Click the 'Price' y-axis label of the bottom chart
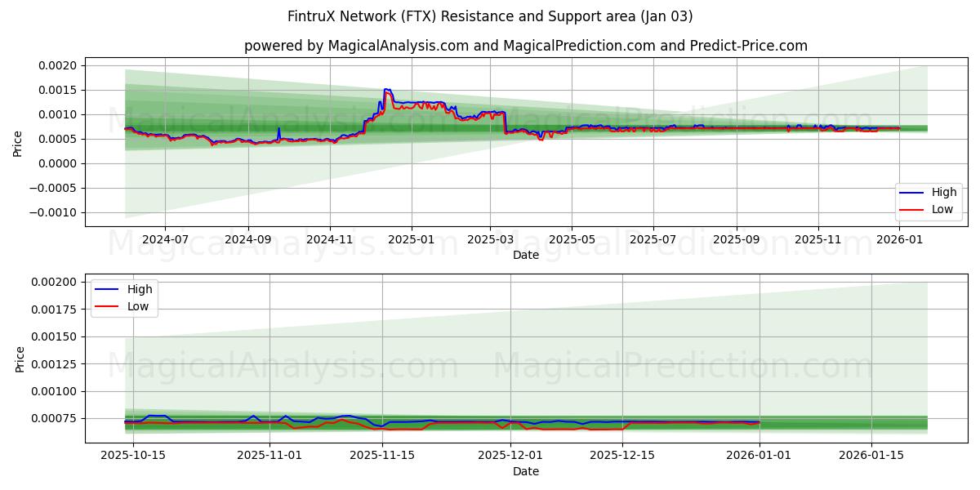The width and height of the screenshot is (980, 490). (x=20, y=359)
